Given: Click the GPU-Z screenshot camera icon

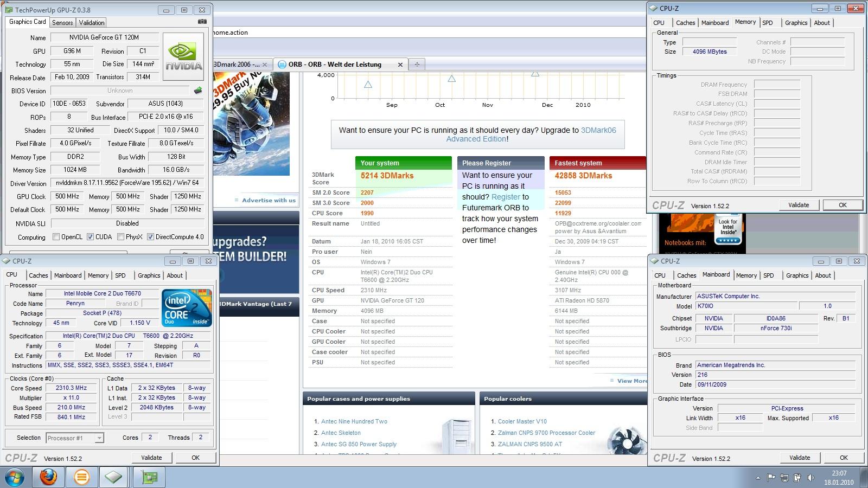Looking at the screenshot, I should coord(202,22).
